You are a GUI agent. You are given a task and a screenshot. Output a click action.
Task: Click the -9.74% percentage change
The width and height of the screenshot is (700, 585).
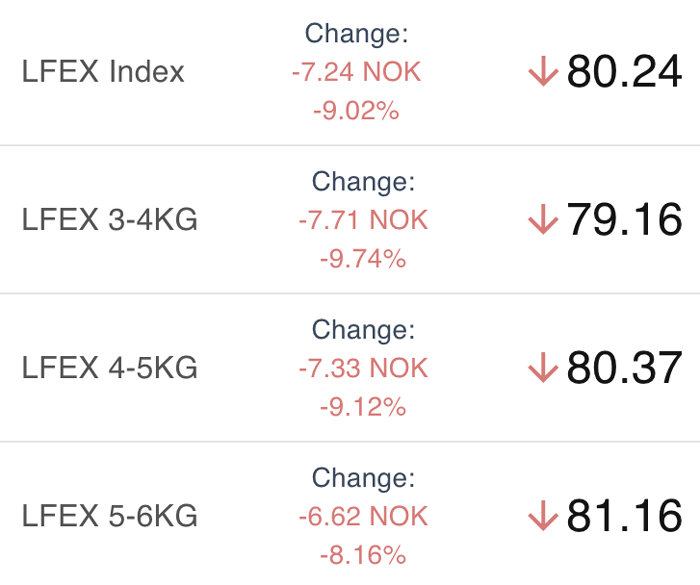pos(363,259)
